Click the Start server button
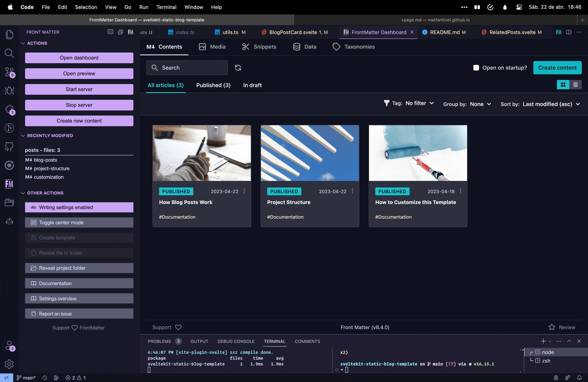This screenshot has height=382, width=588. click(79, 89)
